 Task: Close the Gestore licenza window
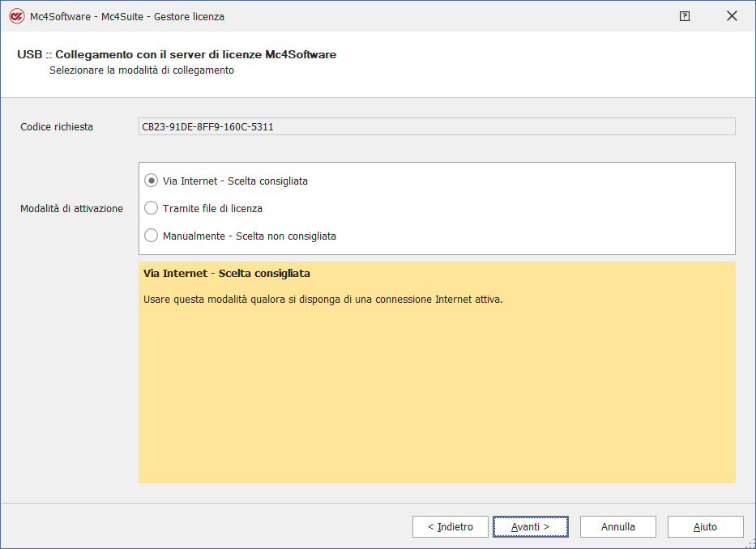click(x=733, y=16)
